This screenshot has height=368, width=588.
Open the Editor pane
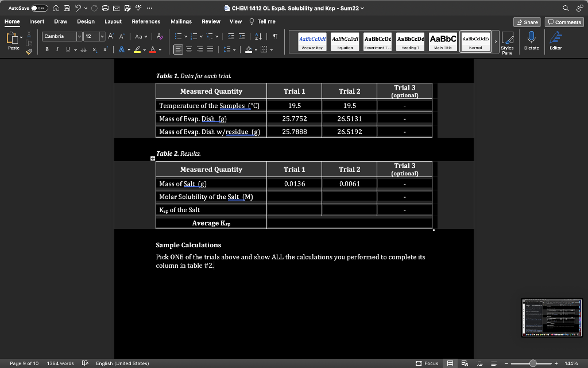[x=556, y=41]
